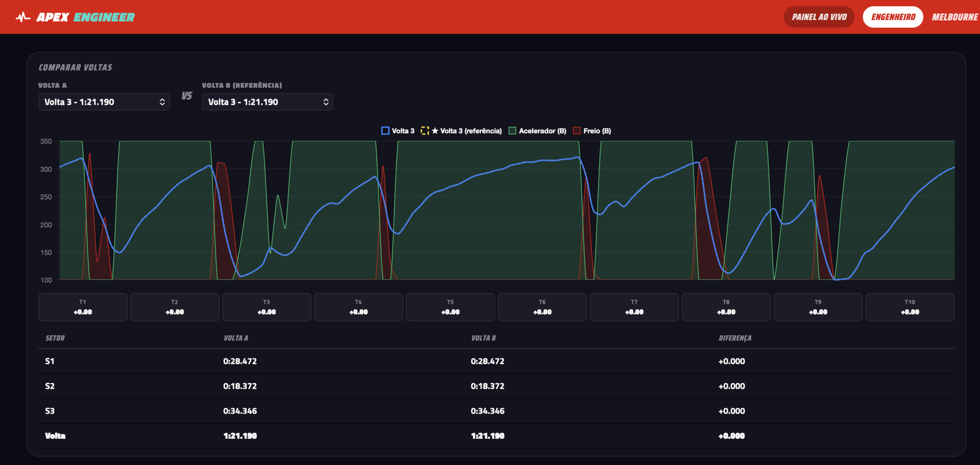Image resolution: width=980 pixels, height=465 pixels.
Task: Select the T5 turn delta card
Action: click(450, 307)
